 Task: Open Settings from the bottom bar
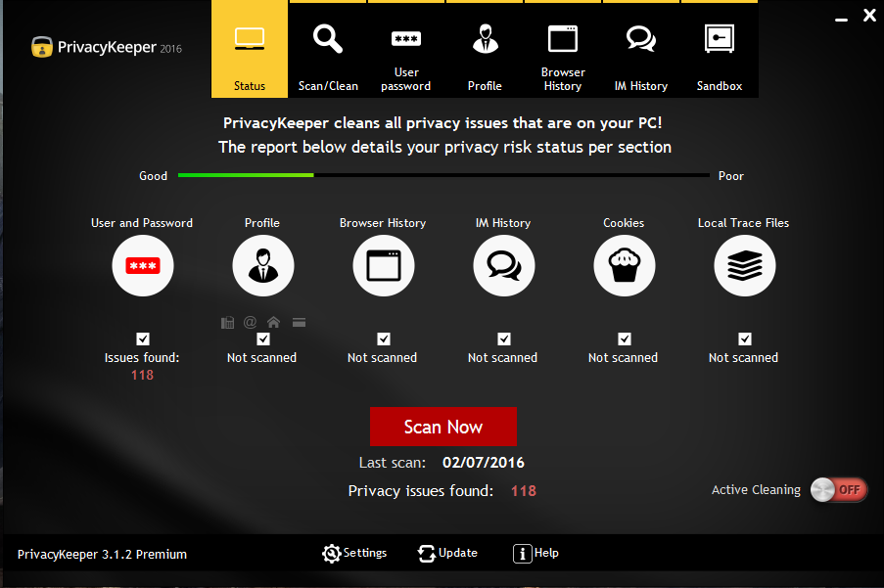point(354,554)
